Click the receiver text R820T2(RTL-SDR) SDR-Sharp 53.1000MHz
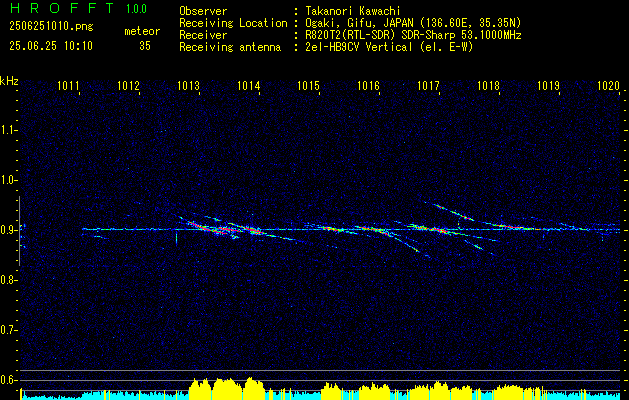The image size is (629, 400). pos(413,35)
